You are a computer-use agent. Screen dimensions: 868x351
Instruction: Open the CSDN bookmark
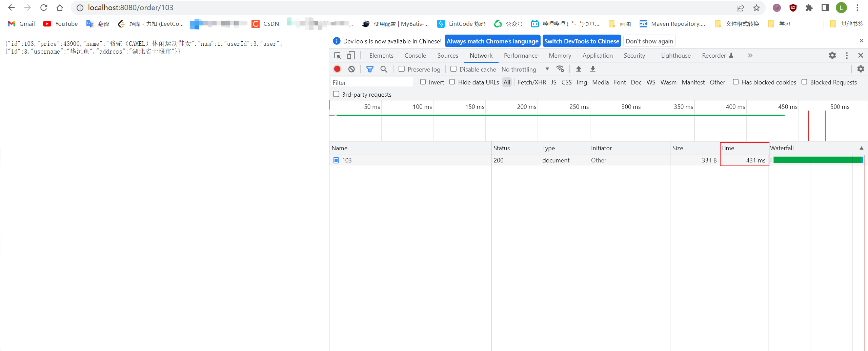265,24
